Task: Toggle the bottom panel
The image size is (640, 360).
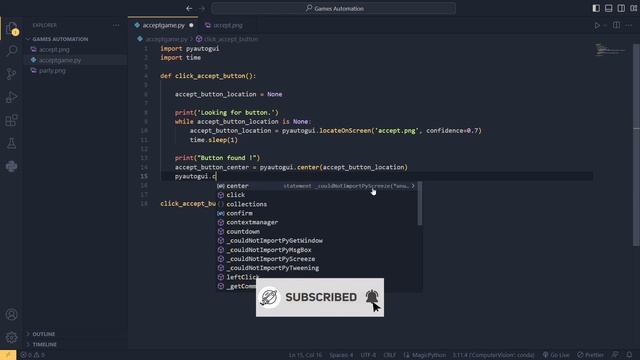Action: click(609, 8)
